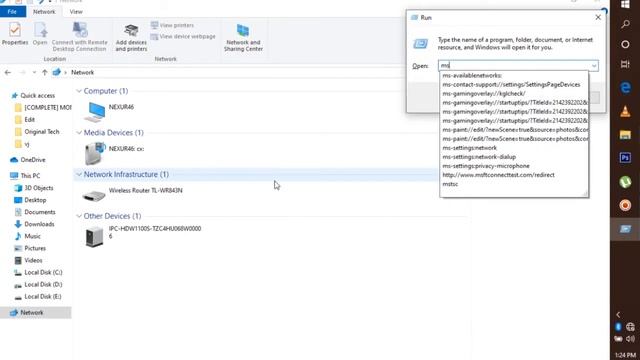This screenshot has height=360, width=640.
Task: Select the NEXUR46: cx: media device
Action: click(x=114, y=153)
